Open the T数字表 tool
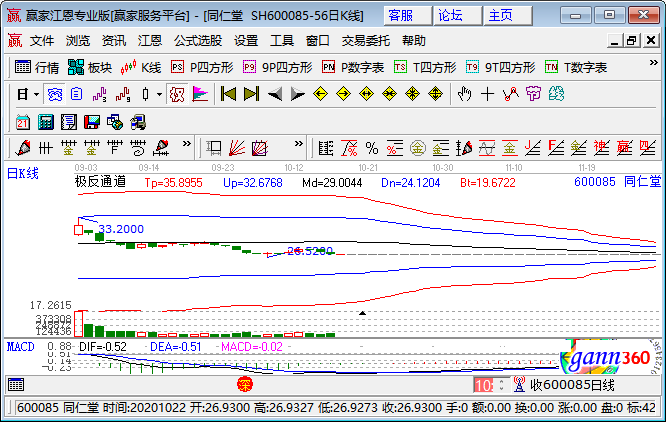This screenshot has width=666, height=422. pos(576,67)
